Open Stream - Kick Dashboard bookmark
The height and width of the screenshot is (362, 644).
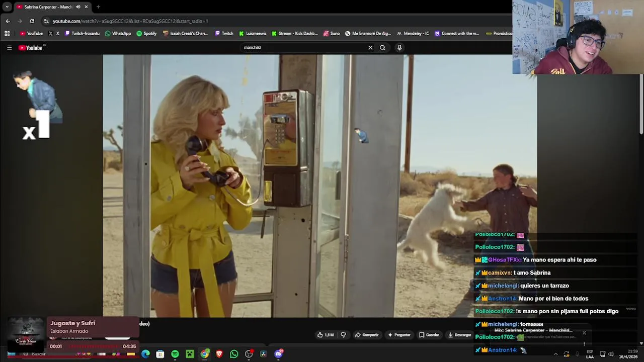point(294,34)
